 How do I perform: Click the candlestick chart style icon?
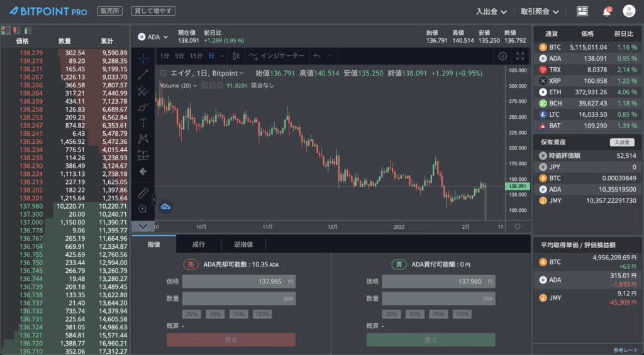click(x=236, y=56)
